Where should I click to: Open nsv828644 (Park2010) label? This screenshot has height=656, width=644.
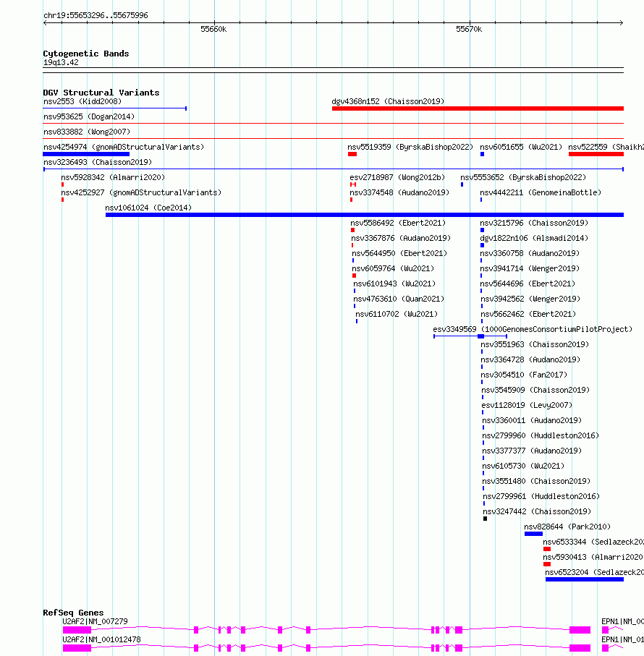point(567,527)
